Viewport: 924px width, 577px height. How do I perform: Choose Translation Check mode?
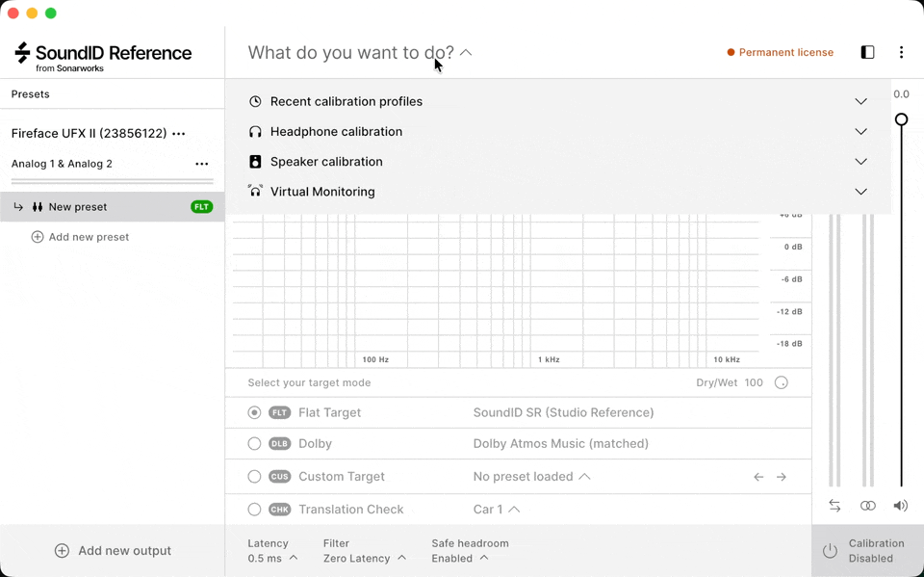254,510
